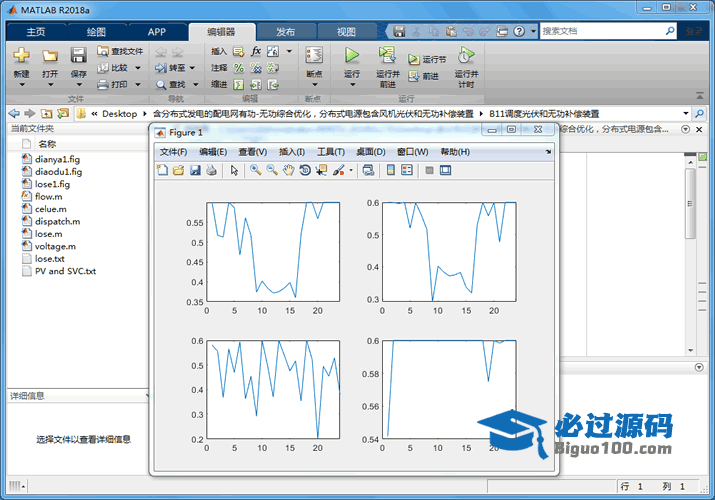715x500 pixels.
Task: Open the Insert(I) menu in Figure 1
Action: pyautogui.click(x=292, y=152)
